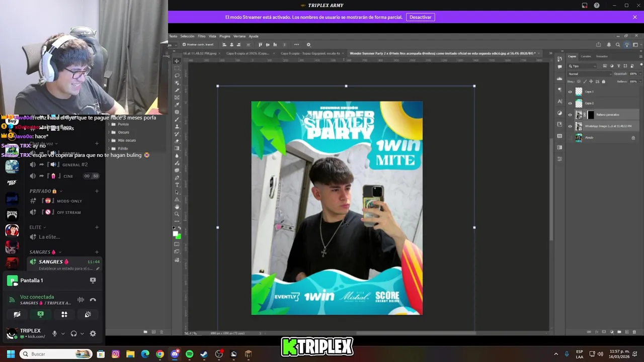Disconnect from the Discord voice channel
The height and width of the screenshot is (362, 644).
click(x=93, y=300)
